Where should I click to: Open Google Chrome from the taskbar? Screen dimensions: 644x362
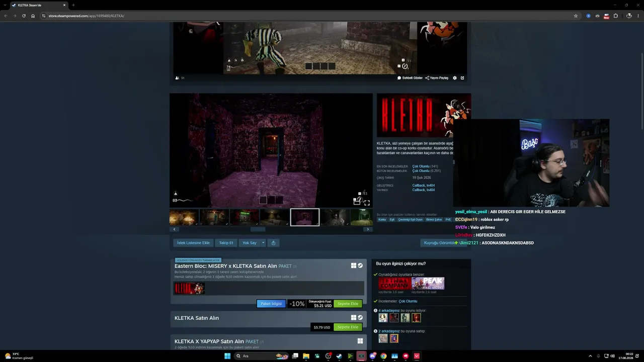point(383,356)
